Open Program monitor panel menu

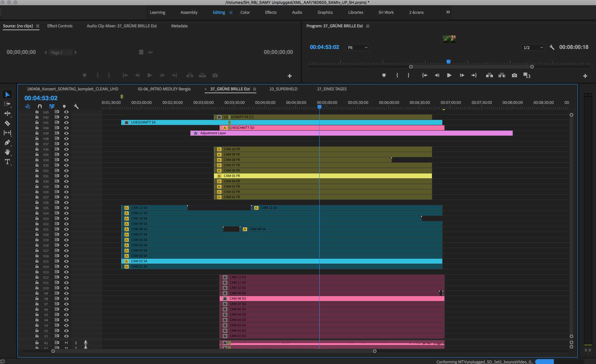click(368, 26)
